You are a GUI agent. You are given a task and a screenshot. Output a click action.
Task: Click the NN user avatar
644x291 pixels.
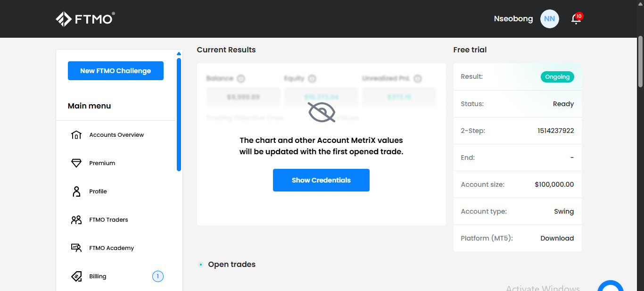[x=549, y=19]
